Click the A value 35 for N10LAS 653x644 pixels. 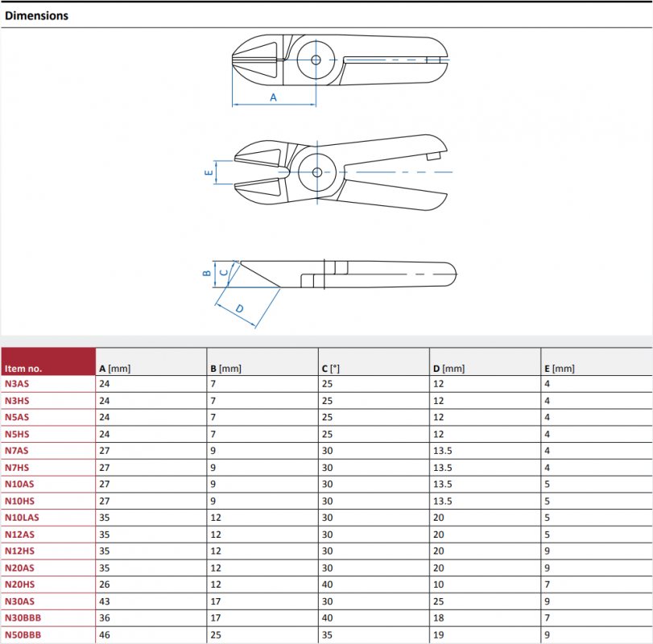105,518
